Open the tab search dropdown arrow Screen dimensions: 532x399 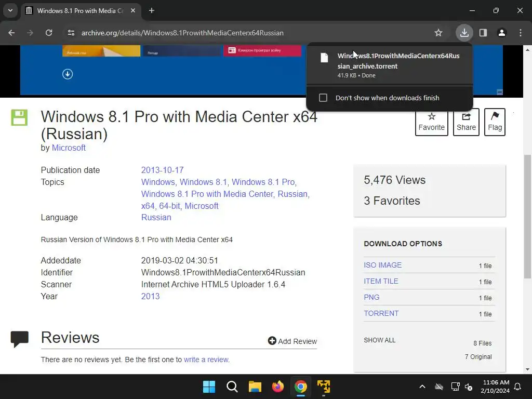click(x=10, y=10)
